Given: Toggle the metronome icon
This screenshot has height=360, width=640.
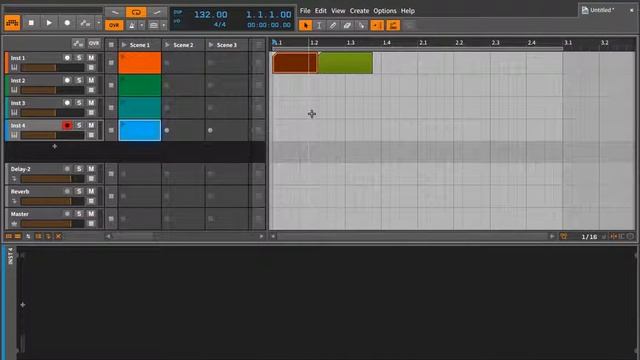Looking at the screenshot, I should coord(132,25).
